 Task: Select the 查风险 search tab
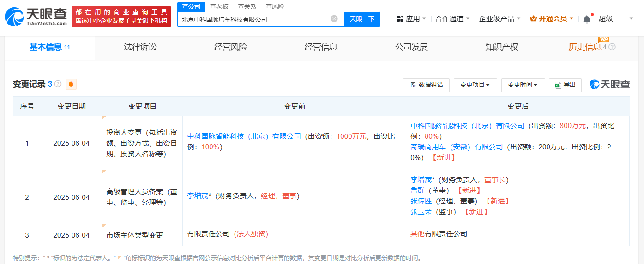coord(275,6)
